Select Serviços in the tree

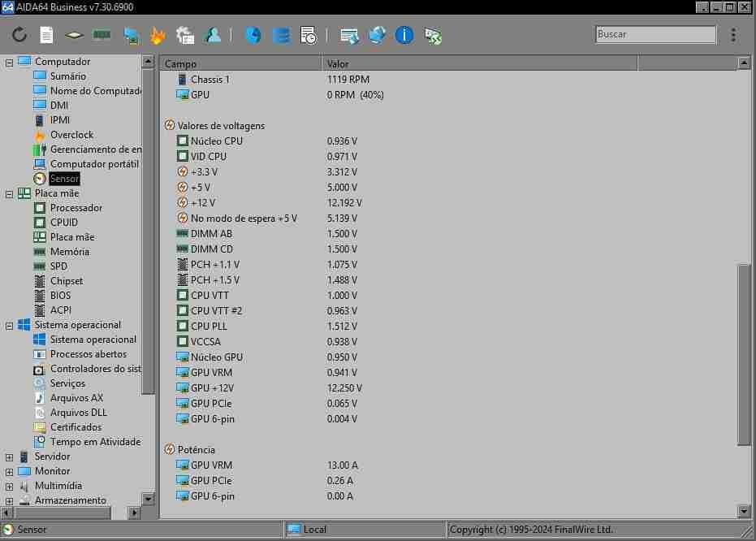click(x=67, y=383)
